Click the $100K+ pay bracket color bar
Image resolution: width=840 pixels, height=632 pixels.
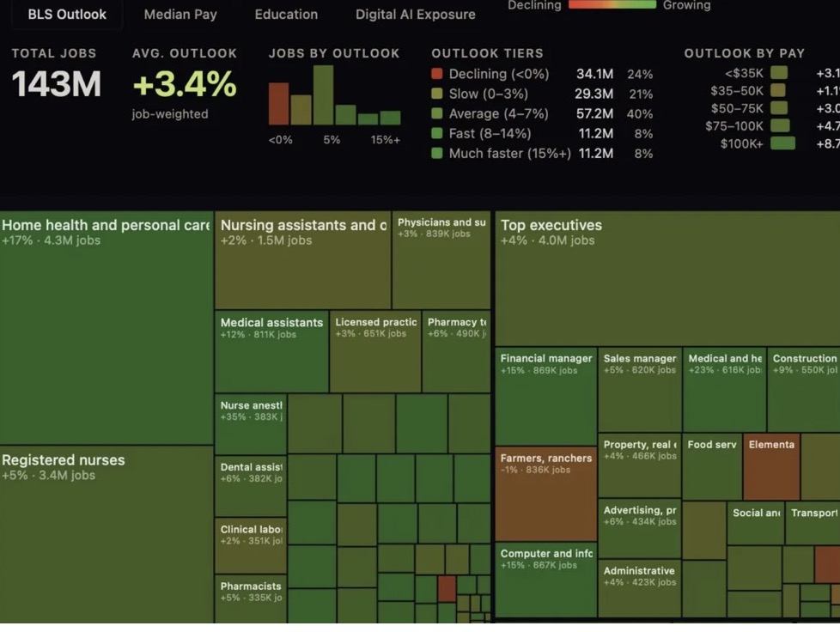782,143
